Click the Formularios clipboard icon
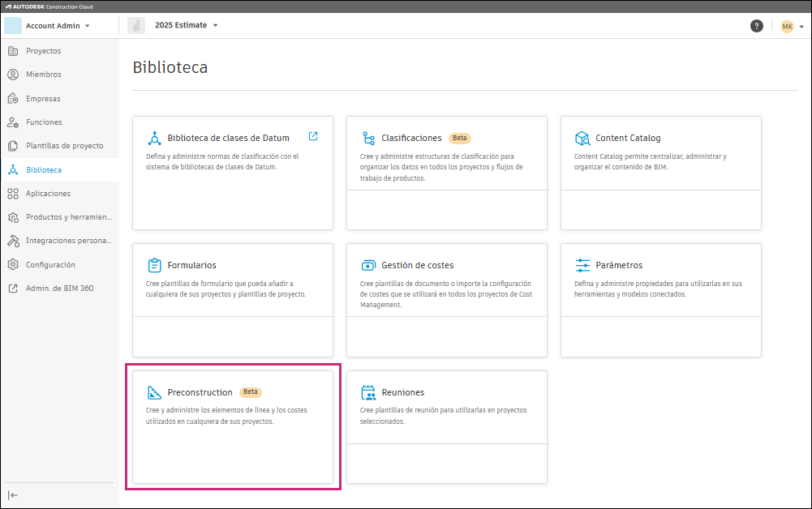The image size is (812, 509). pyautogui.click(x=154, y=265)
